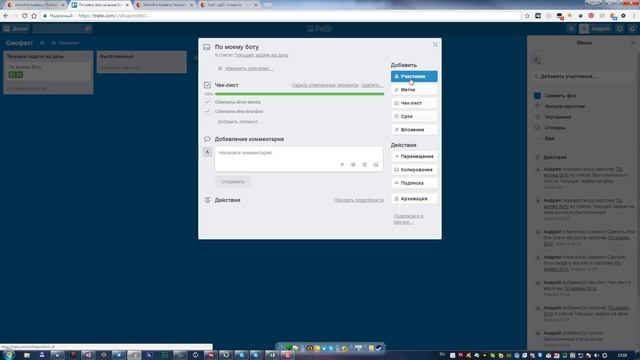Click the Выполненные list title

[117, 56]
